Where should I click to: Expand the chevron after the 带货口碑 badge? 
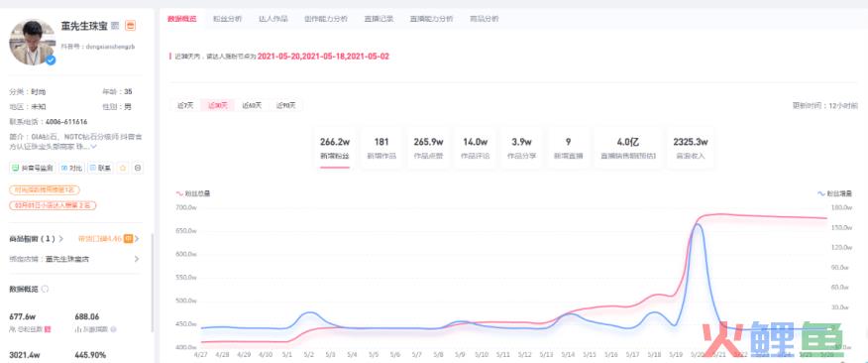[137, 239]
